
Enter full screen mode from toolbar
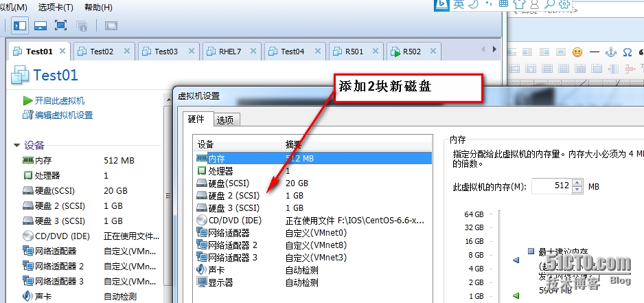coord(61,25)
